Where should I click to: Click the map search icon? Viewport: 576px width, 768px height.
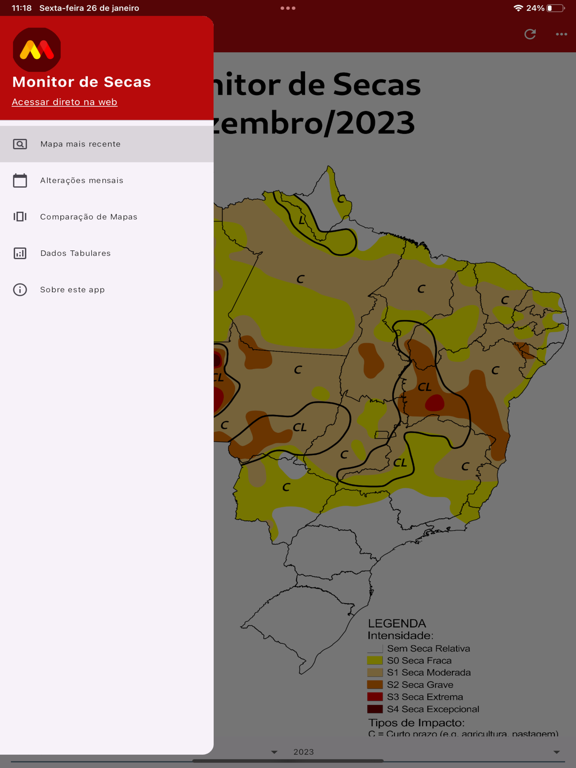[x=20, y=144]
